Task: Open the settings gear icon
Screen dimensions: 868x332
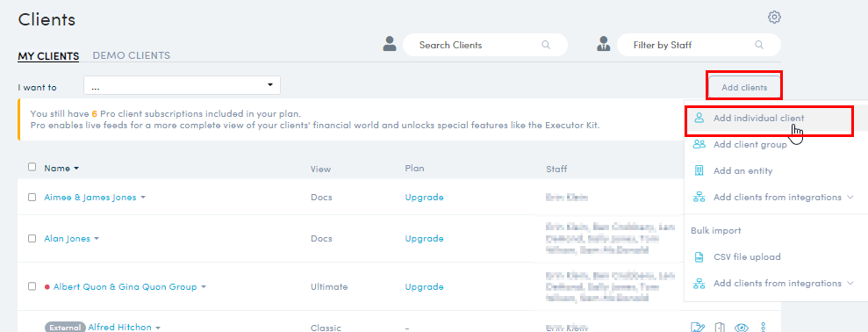Action: pyautogui.click(x=774, y=18)
